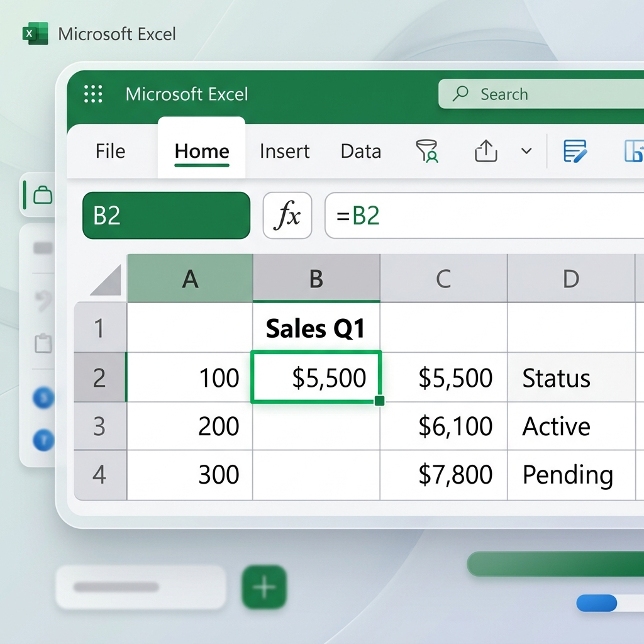The height and width of the screenshot is (644, 644).
Task: Click the Name Box showing B2
Action: 166,215
